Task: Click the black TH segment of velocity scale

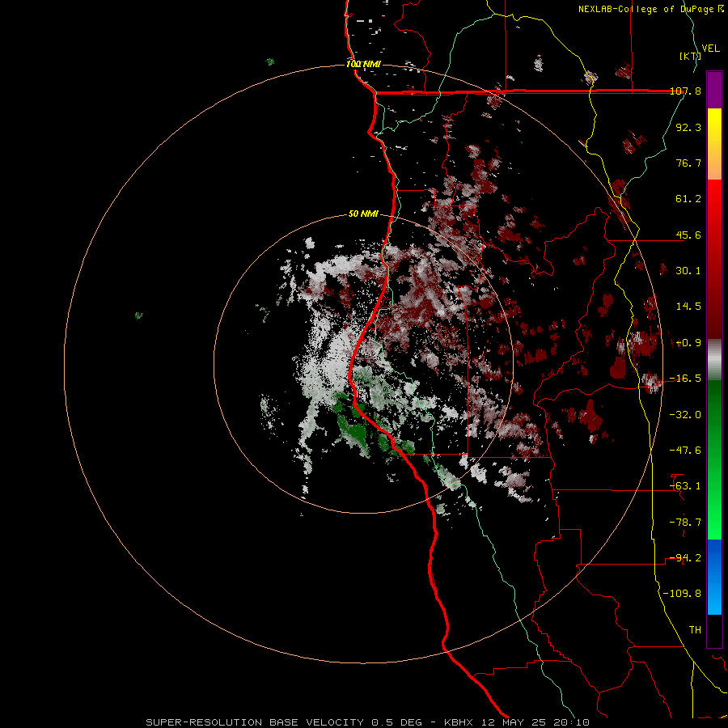Action: pos(714,631)
